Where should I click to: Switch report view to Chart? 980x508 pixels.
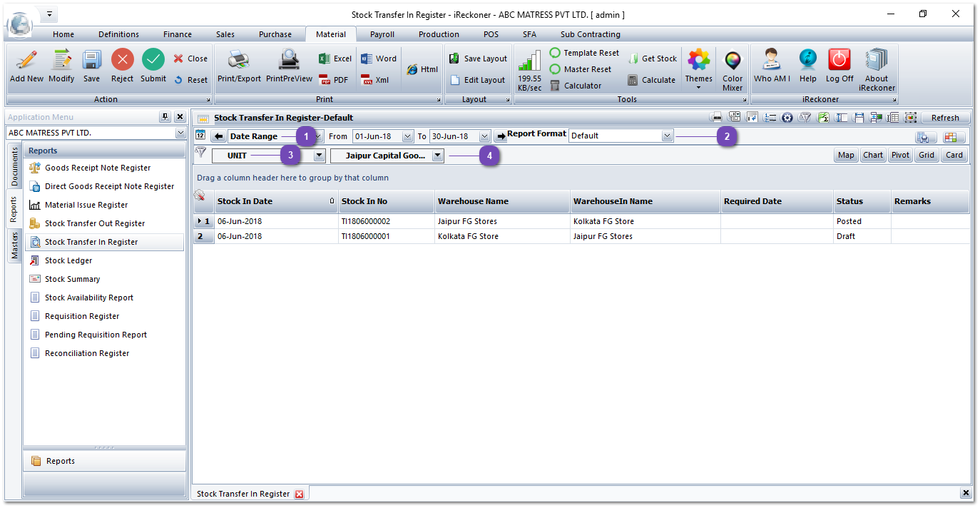(872, 155)
